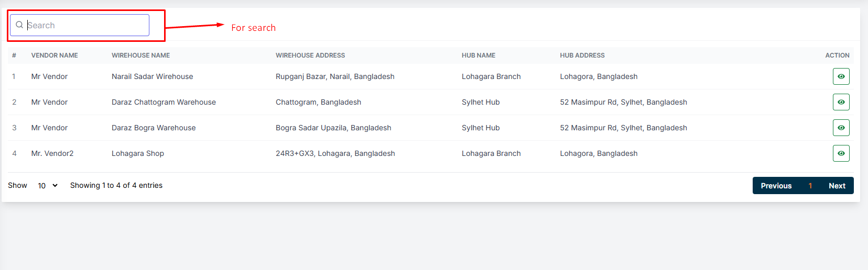The height and width of the screenshot is (270, 868).
Task: View the Lohagara Shop entry via eye icon
Action: click(841, 153)
